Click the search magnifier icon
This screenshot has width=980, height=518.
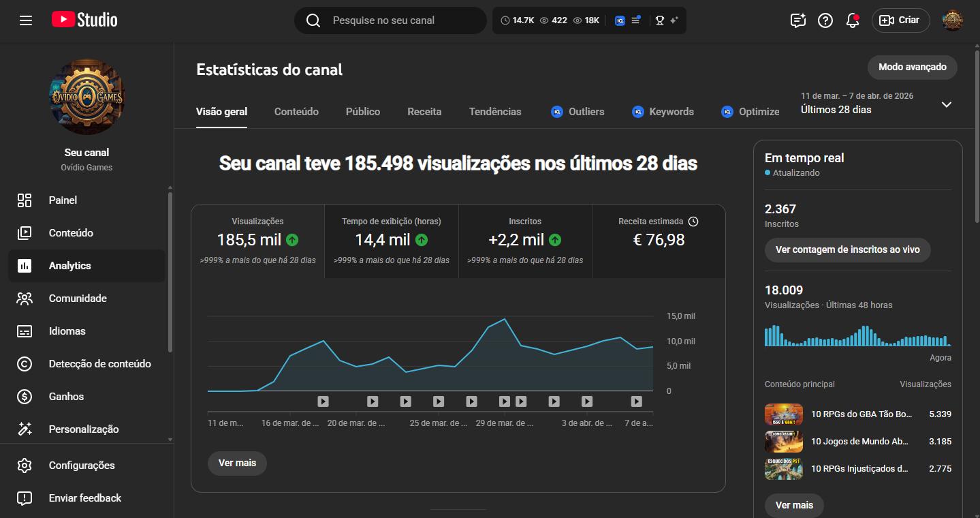click(313, 20)
